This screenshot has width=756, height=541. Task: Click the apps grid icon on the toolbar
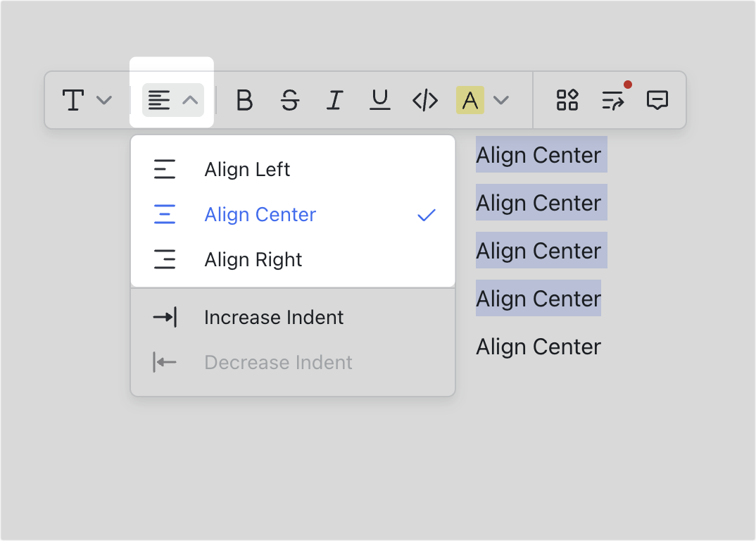click(x=567, y=100)
